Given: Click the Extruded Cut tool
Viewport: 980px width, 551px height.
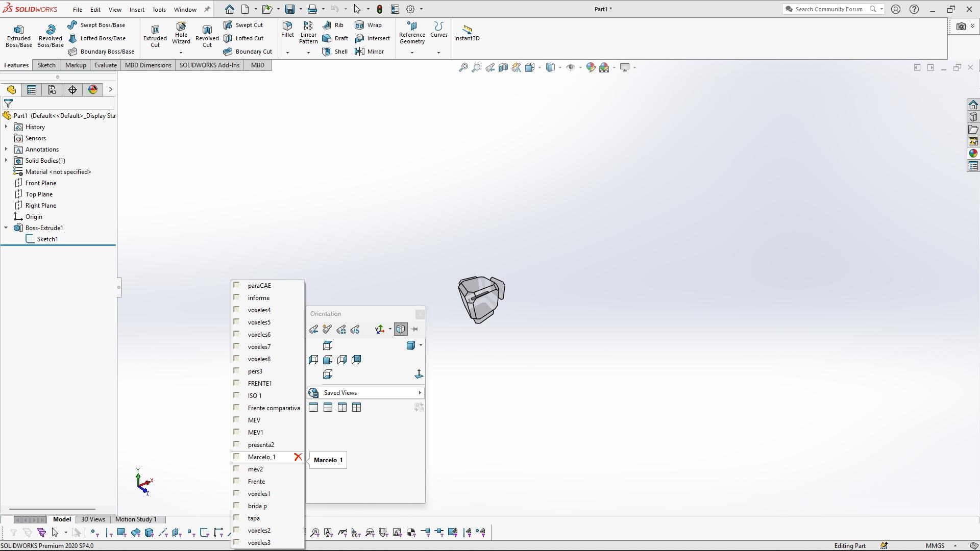Looking at the screenshot, I should coord(155,36).
